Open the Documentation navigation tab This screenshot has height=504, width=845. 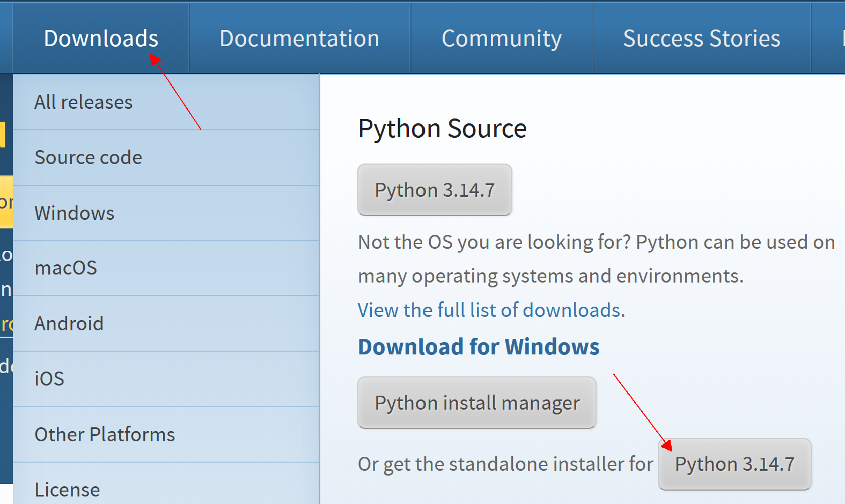coord(299,38)
